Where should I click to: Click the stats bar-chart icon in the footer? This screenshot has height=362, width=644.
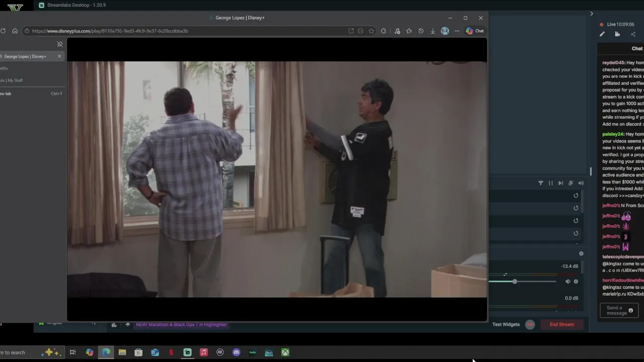coord(114,325)
